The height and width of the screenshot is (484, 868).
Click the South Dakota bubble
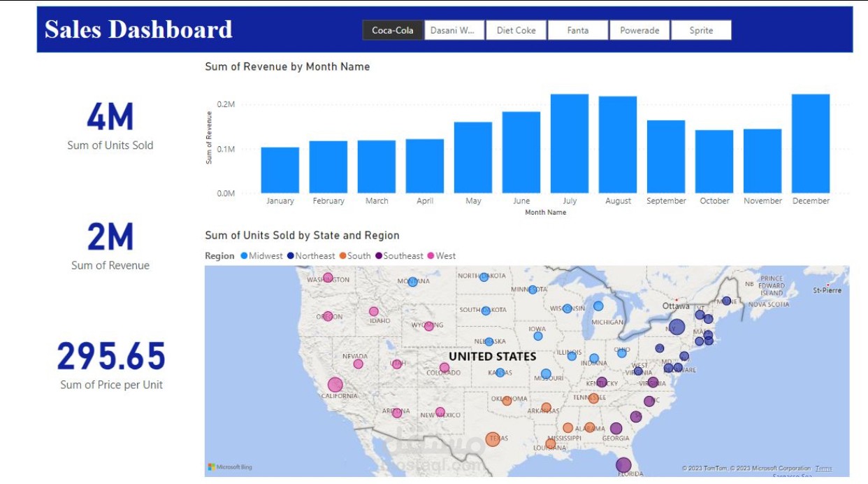486,311
